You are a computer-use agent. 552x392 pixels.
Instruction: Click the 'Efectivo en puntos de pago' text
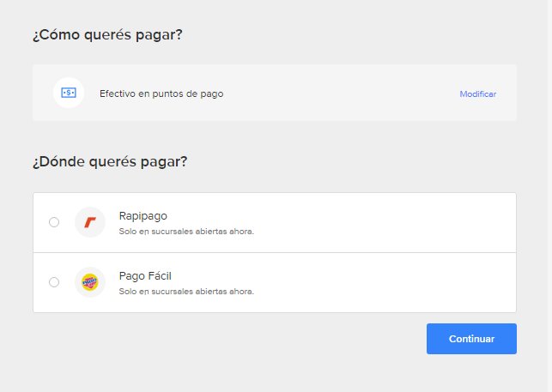pos(161,93)
